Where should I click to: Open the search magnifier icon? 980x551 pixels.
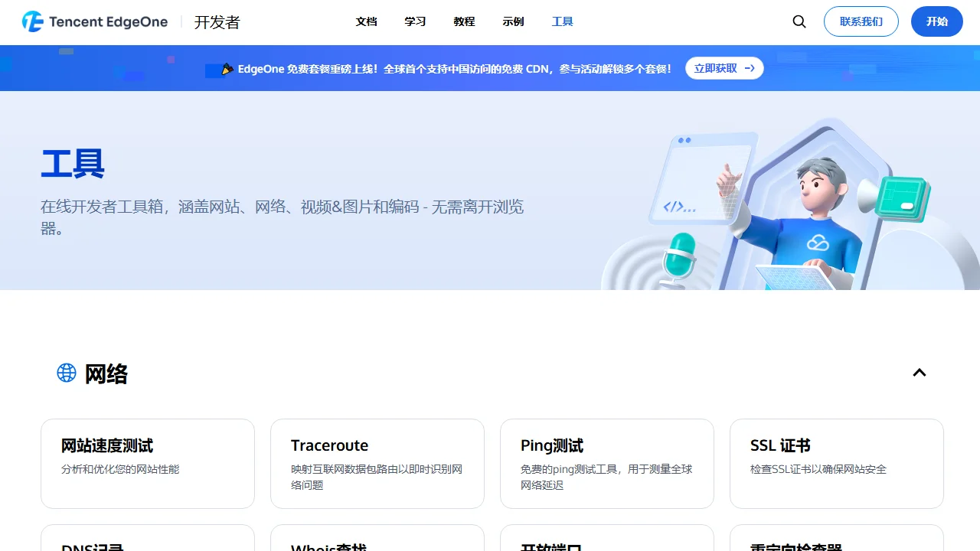point(799,21)
